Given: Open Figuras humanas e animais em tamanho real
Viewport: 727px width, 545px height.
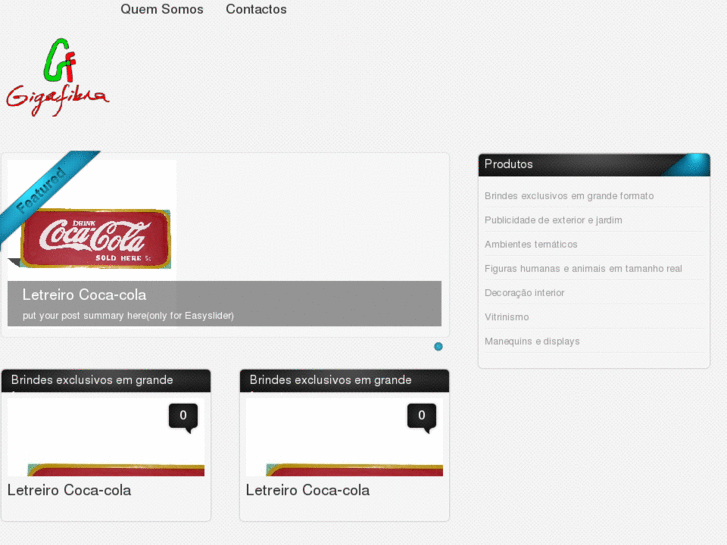Looking at the screenshot, I should coord(583,269).
